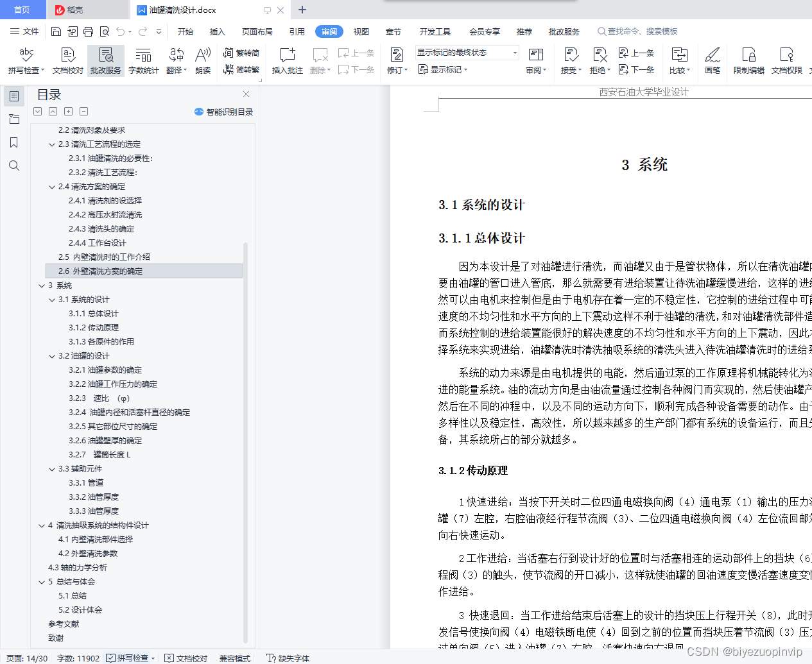Screen dimensions: 812x664
Task: Show the 字数统计 word count
Action: 144,61
